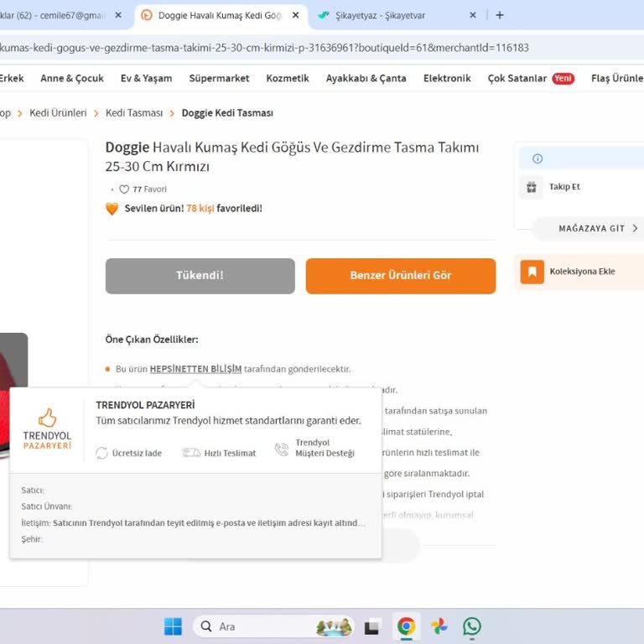Open WhatsApp from the taskbar

(472, 626)
